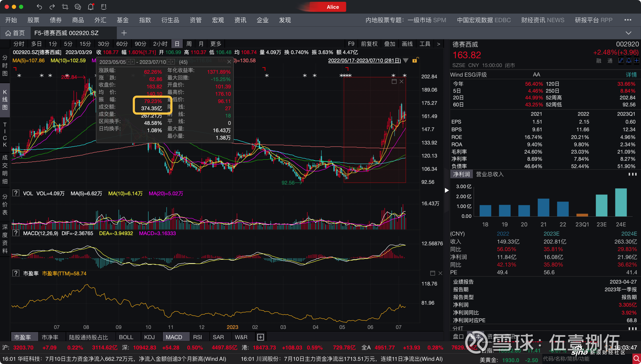The width and height of the screenshot is (641, 364).
Task: Add indicator using plus box after W&R
Action: tap(260, 337)
